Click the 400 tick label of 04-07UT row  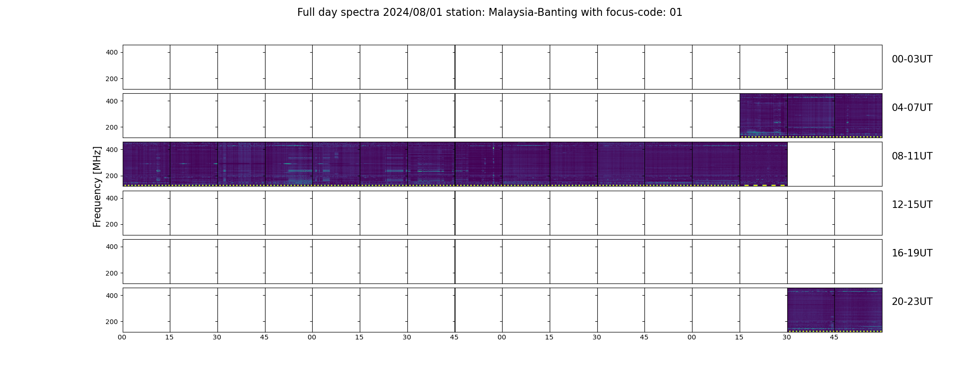click(x=112, y=101)
